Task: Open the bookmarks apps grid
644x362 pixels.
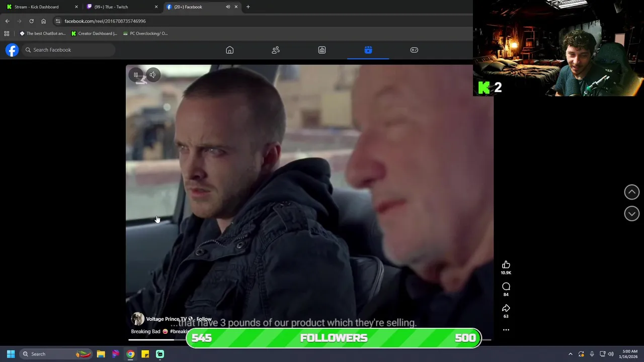Action: 7,34
